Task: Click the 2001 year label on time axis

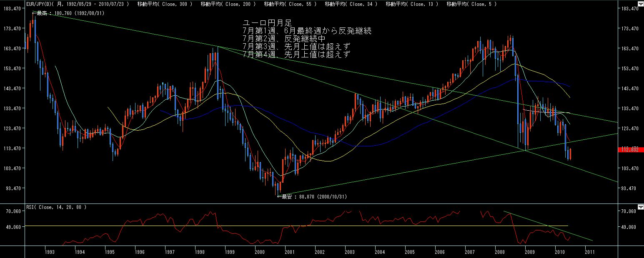Action: coord(289,252)
